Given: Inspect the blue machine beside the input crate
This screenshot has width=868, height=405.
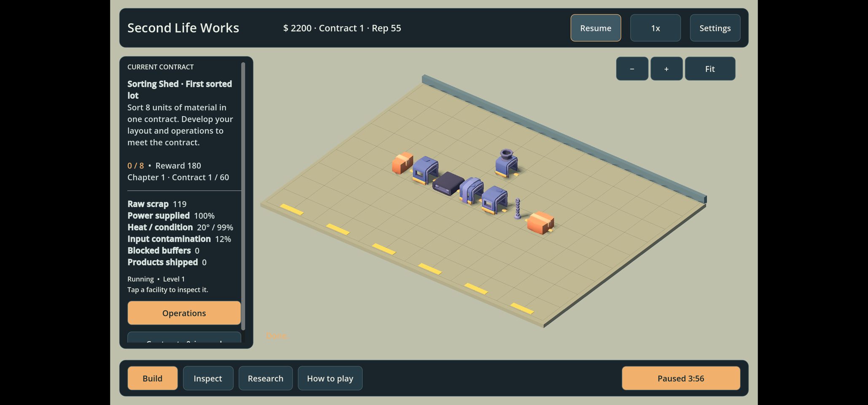Looking at the screenshot, I should pyautogui.click(x=425, y=170).
